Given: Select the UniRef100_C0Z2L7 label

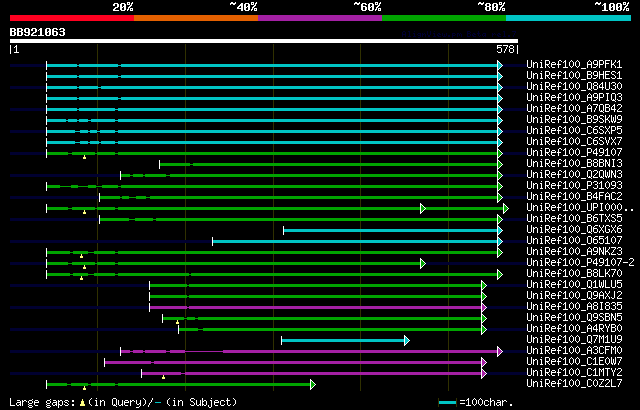Looking at the screenshot, I should (574, 384).
